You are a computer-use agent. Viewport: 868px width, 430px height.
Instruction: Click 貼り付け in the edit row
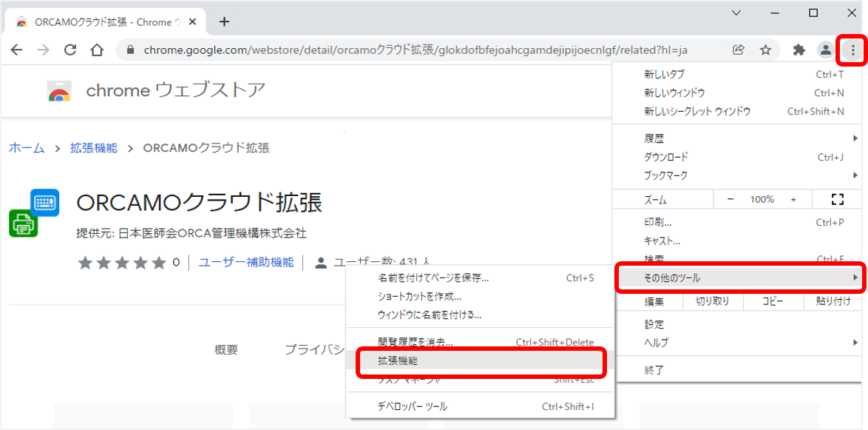(x=832, y=301)
